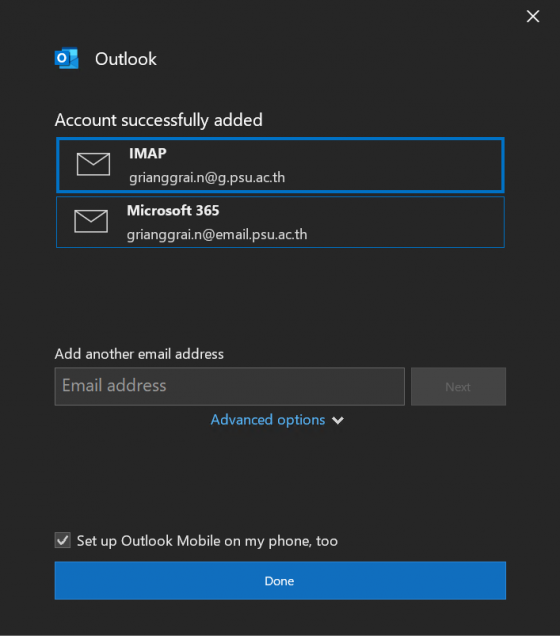Click the envelope icon for the IMAP account
Image resolution: width=560 pixels, height=636 pixels.
pyautogui.click(x=93, y=164)
